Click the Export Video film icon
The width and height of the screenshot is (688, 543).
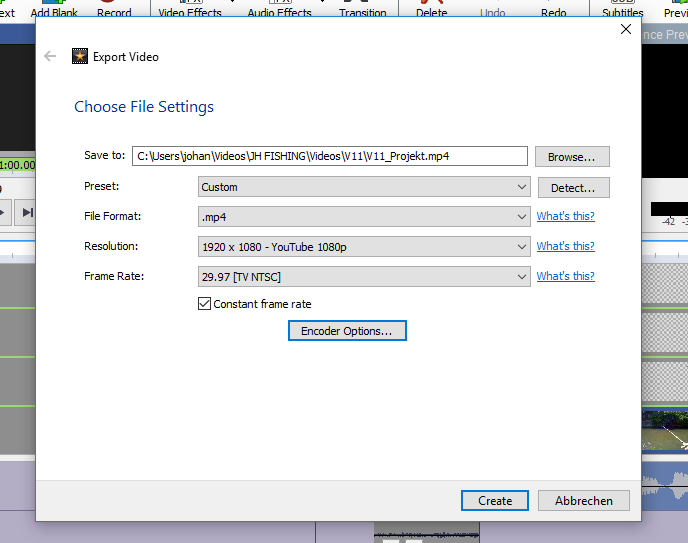point(80,57)
